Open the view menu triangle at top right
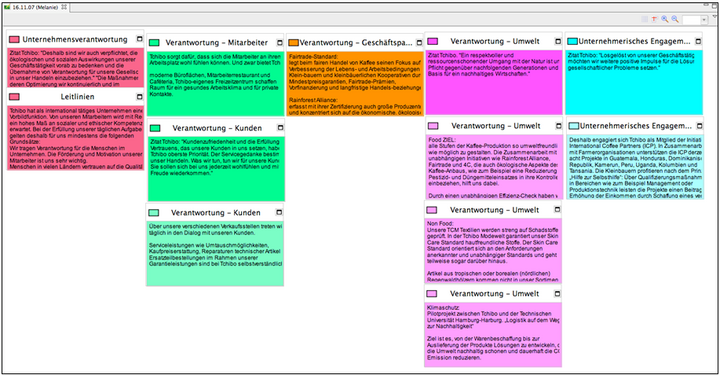 (x=715, y=17)
